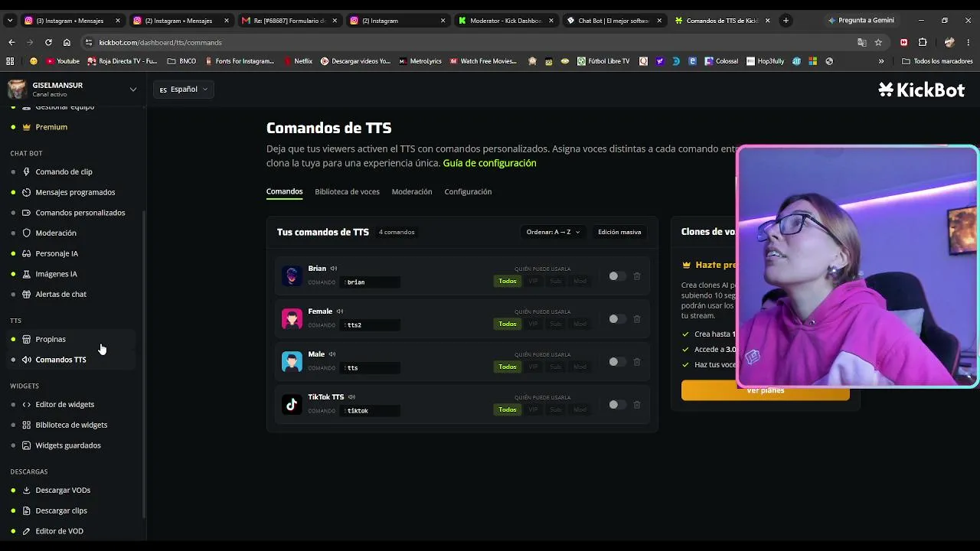This screenshot has width=980, height=551.
Task: Enable the Brian TTS command switch
Action: [616, 276]
